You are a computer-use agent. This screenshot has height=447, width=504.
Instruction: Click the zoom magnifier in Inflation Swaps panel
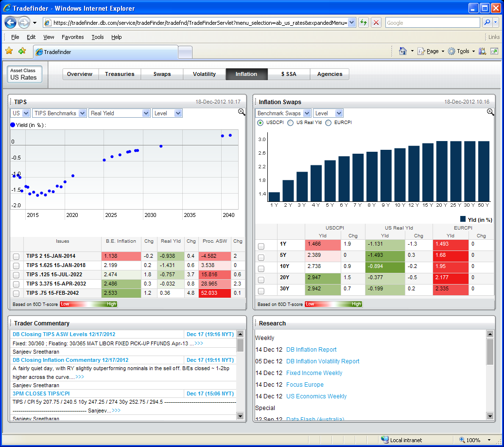[x=490, y=112]
